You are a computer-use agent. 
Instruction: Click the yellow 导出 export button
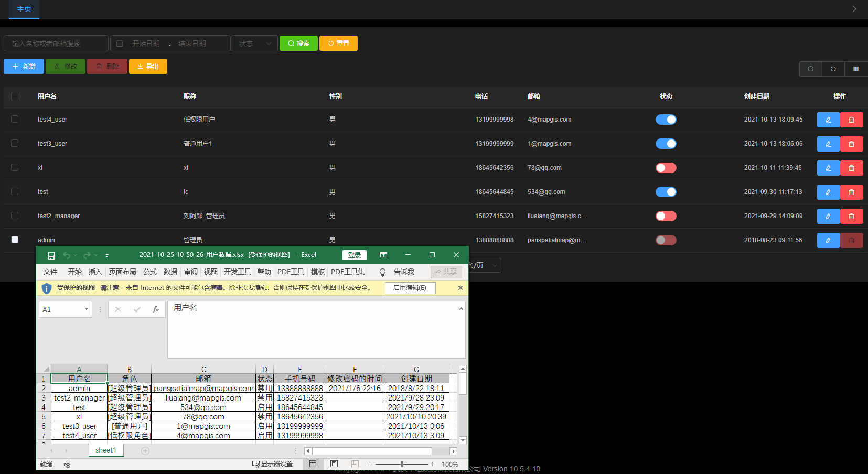pyautogui.click(x=148, y=67)
